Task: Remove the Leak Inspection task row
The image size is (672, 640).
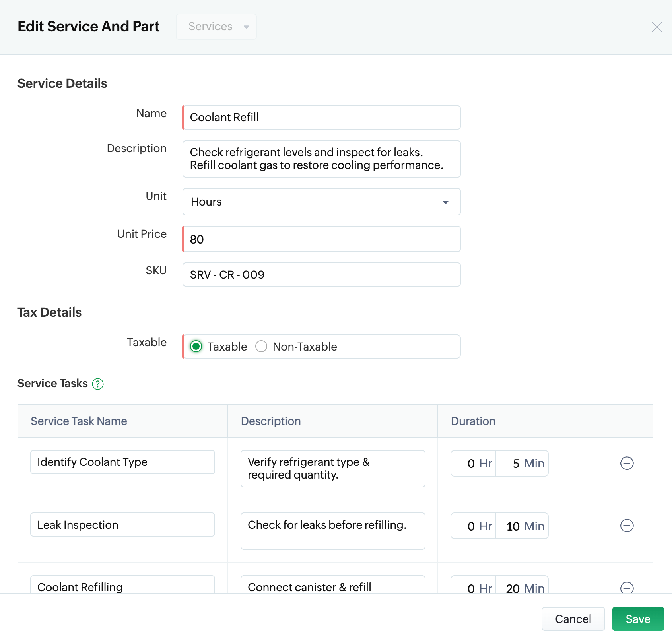Action: [627, 526]
